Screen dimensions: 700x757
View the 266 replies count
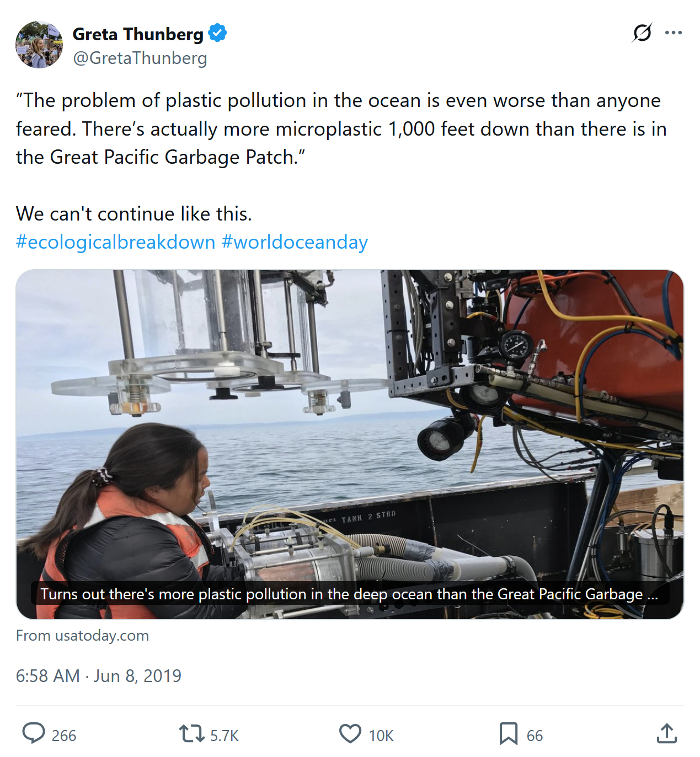(x=64, y=735)
